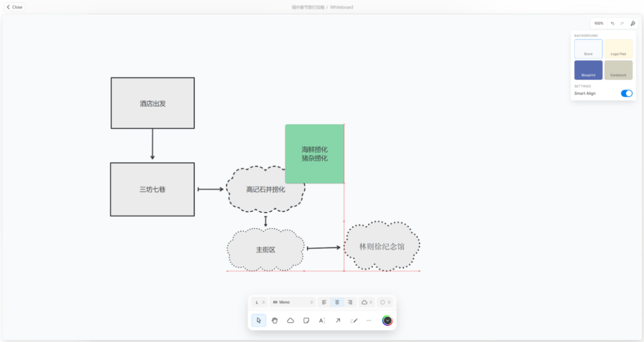Undo the last action
This screenshot has height=342, width=644.
pos(612,23)
